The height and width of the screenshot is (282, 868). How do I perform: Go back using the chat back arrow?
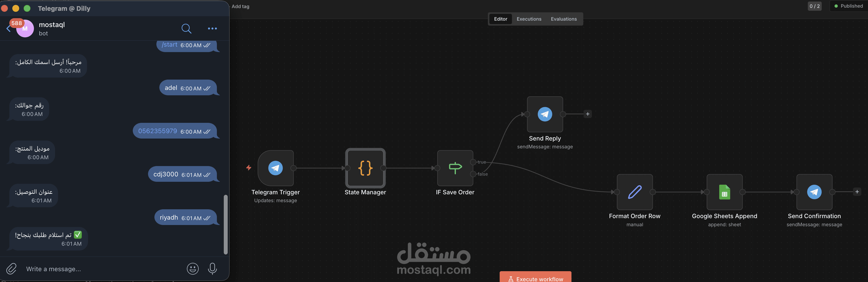pyautogui.click(x=8, y=28)
